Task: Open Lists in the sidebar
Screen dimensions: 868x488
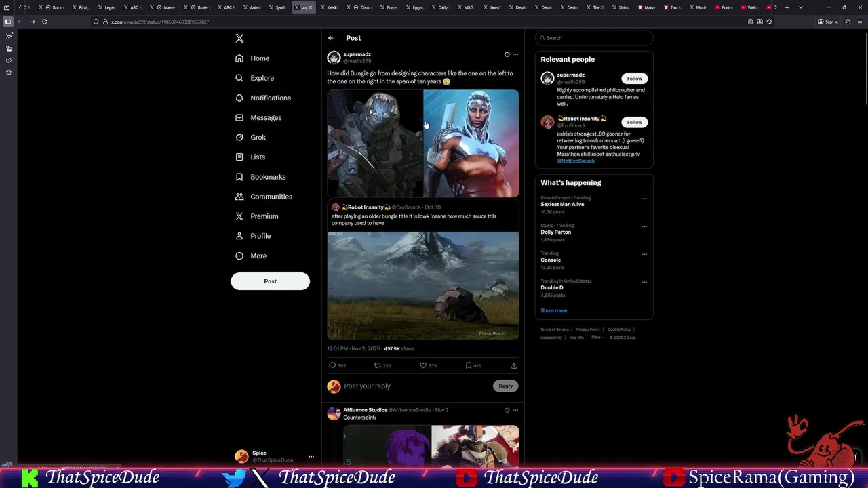Action: pyautogui.click(x=250, y=157)
